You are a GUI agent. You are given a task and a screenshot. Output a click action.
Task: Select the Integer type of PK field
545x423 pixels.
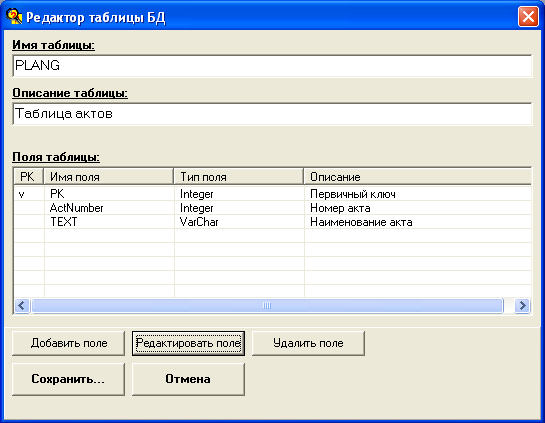click(239, 194)
